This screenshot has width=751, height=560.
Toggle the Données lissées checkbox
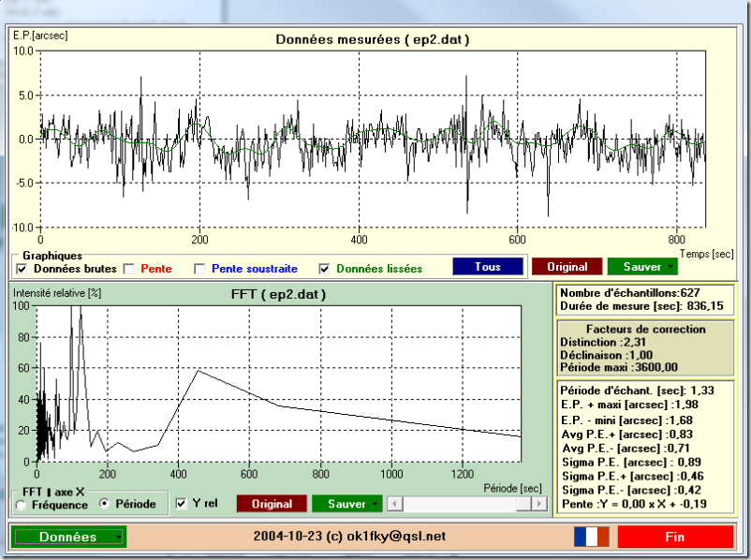coord(325,269)
